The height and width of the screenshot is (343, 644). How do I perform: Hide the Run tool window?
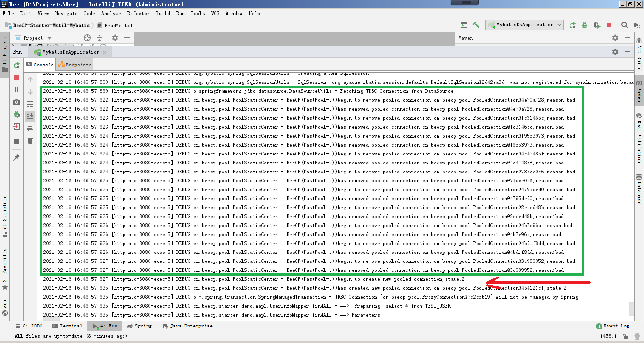(627, 52)
